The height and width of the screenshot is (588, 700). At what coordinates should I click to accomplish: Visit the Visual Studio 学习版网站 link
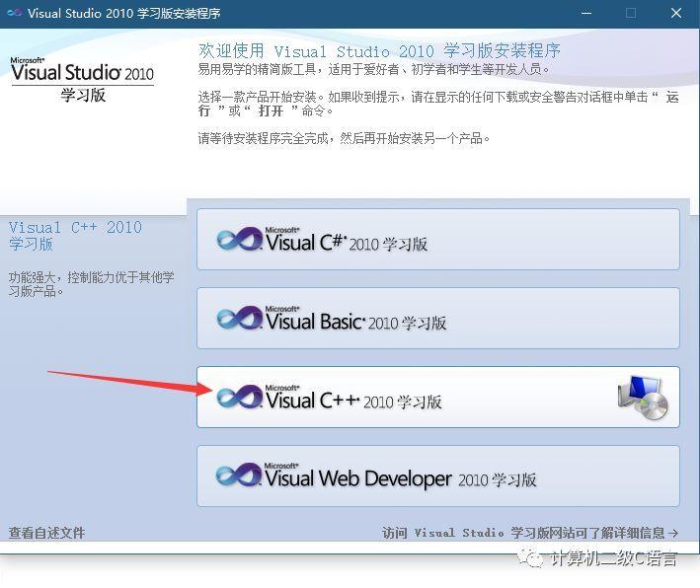pos(530,533)
